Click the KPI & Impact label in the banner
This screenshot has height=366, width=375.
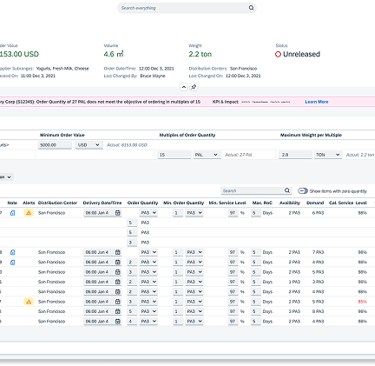click(x=225, y=102)
